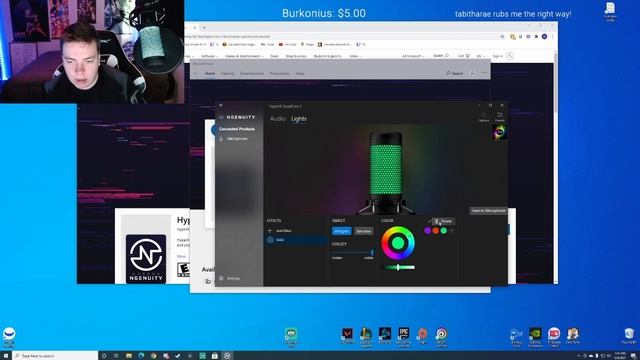Click the green center of color wheel
The width and height of the screenshot is (640, 360).
point(398,243)
